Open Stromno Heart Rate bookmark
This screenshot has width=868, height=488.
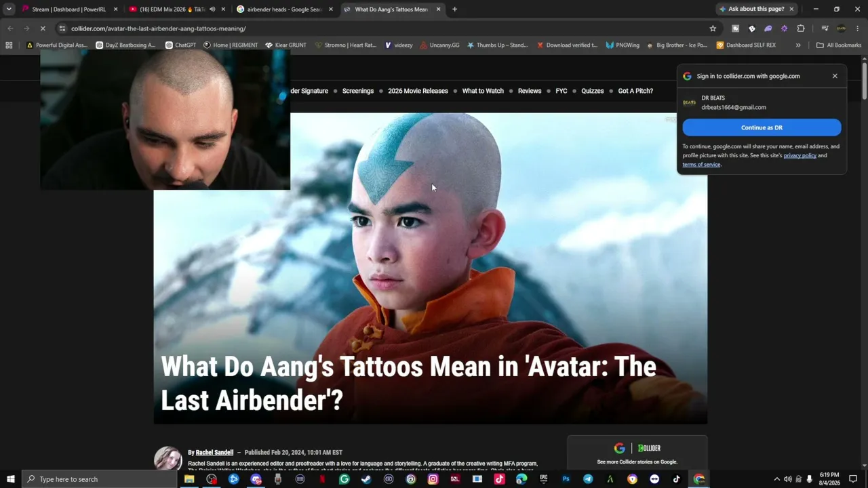(x=345, y=45)
